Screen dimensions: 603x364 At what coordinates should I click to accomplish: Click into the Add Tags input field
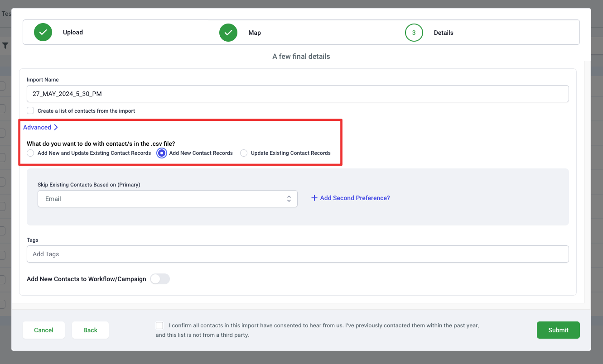click(297, 254)
